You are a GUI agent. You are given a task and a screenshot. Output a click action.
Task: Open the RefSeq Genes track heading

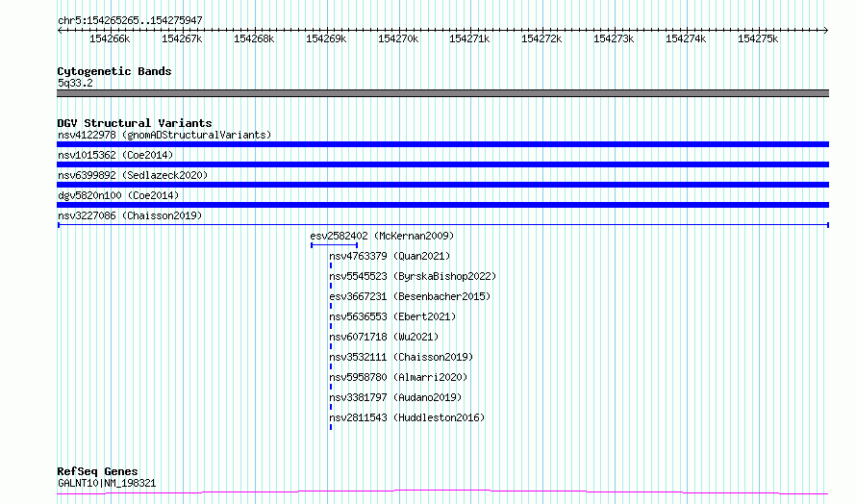click(x=97, y=471)
